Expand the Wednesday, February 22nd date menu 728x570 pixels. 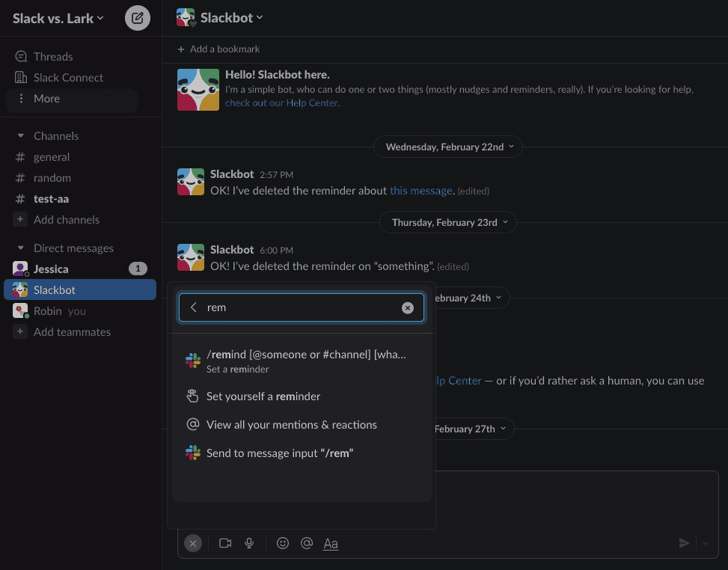pyautogui.click(x=448, y=147)
